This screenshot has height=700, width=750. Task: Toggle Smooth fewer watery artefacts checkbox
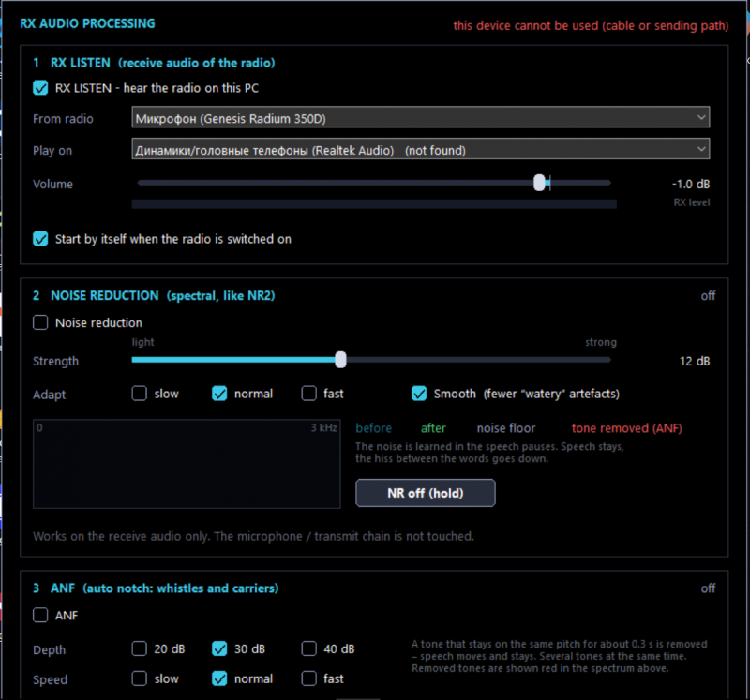pos(419,394)
